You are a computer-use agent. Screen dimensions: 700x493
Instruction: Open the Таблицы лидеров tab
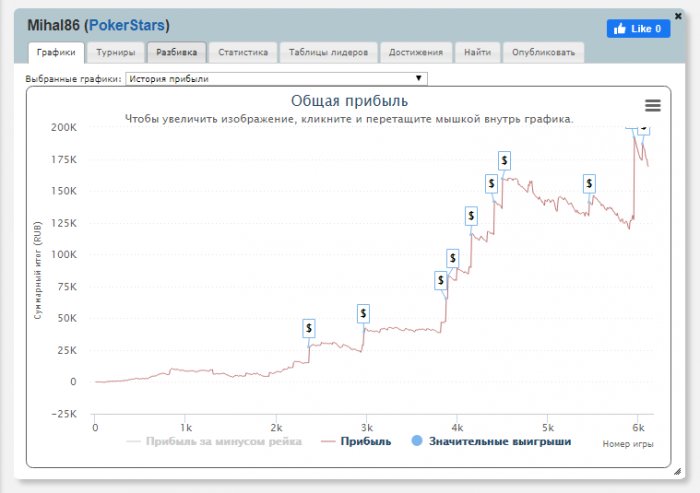pyautogui.click(x=328, y=52)
